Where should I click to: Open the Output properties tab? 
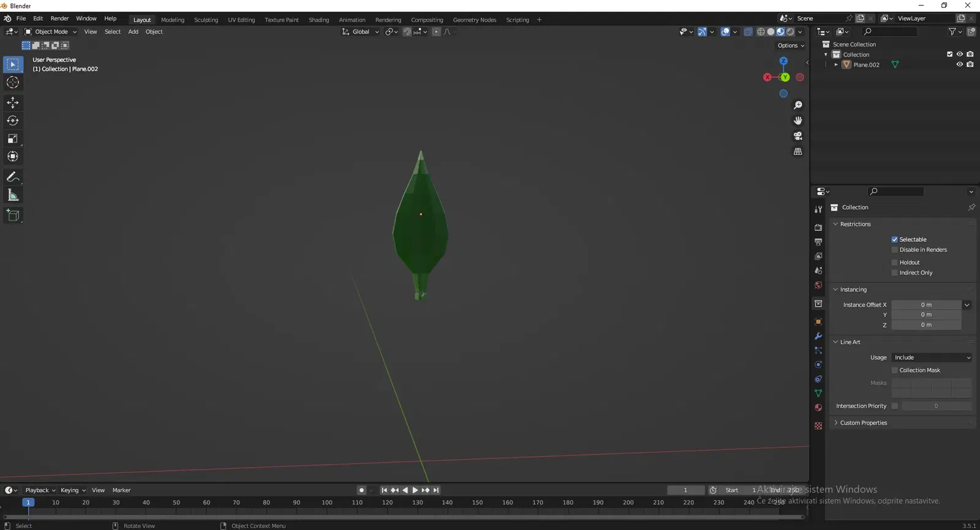[818, 242]
